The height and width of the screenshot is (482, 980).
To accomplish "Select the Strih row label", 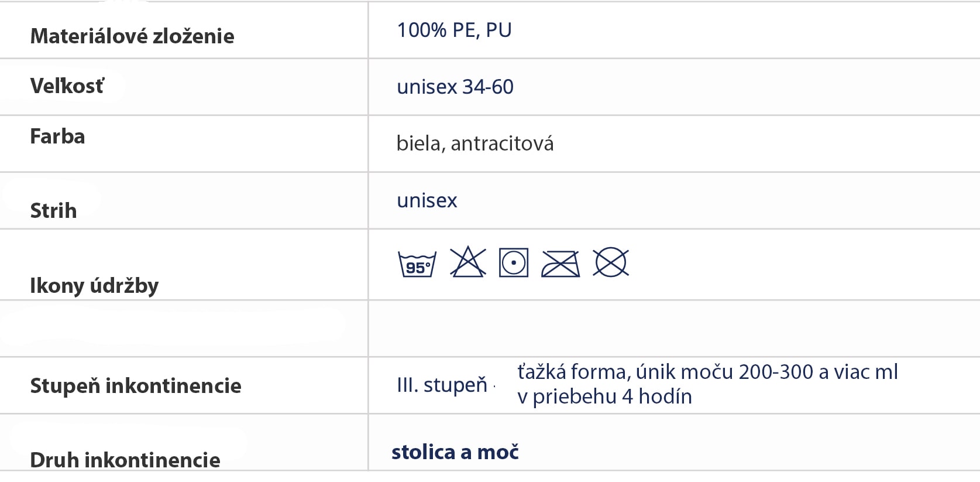I will (53, 210).
